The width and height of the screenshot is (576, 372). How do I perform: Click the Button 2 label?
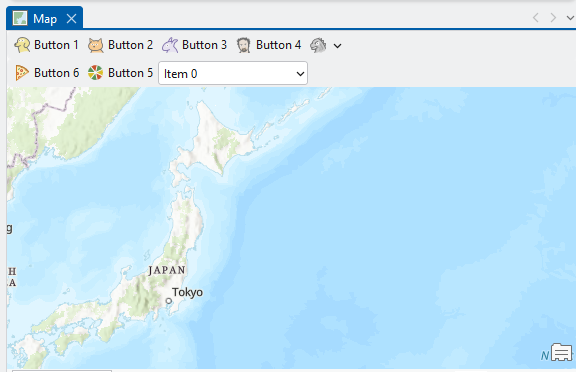[x=130, y=45]
